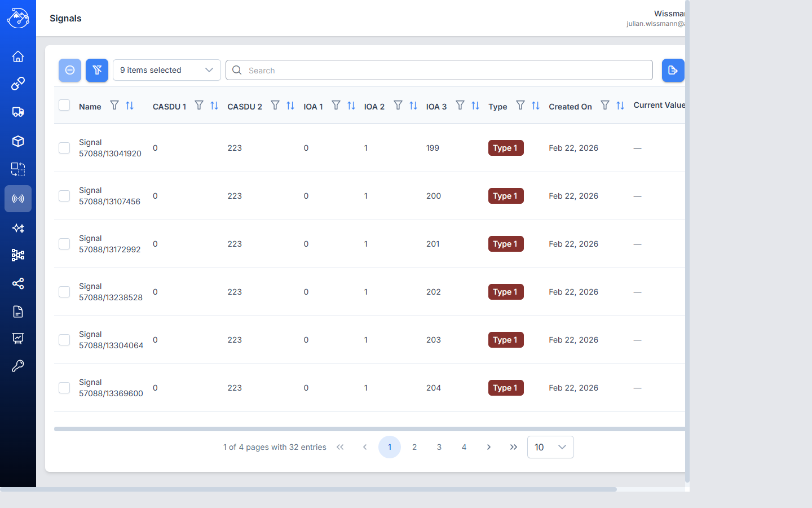This screenshot has height=508, width=812.
Task: Go to page 2
Action: (414, 447)
